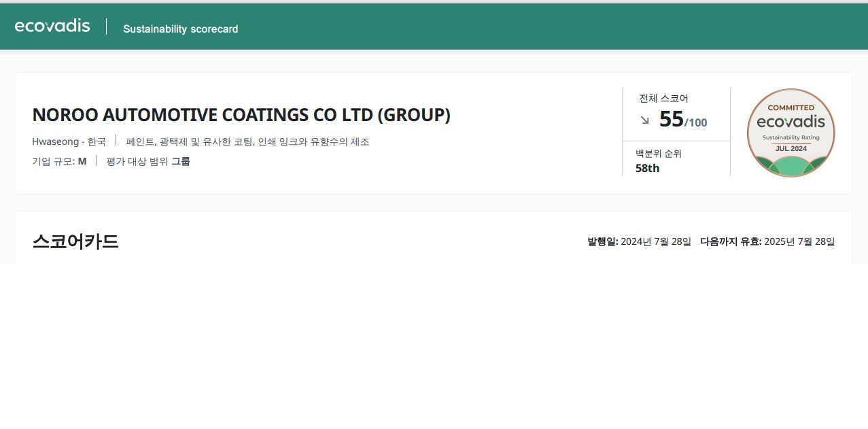Click the 다음까지 유효 2025년 7월 28일 date

click(767, 241)
